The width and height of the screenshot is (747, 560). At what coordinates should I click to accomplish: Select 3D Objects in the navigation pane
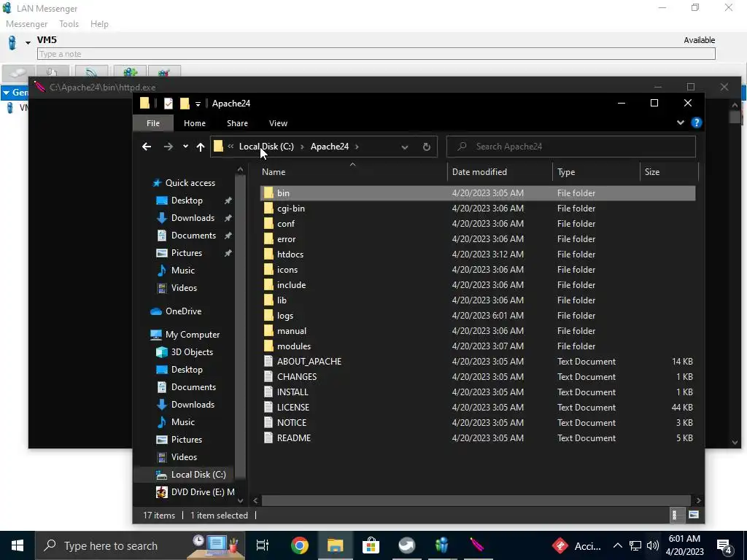192,352
